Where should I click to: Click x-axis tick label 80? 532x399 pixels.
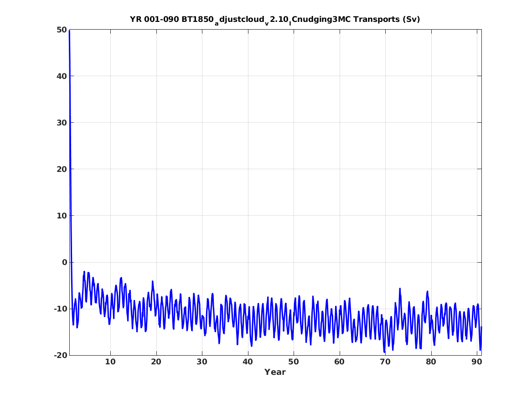[431, 362]
